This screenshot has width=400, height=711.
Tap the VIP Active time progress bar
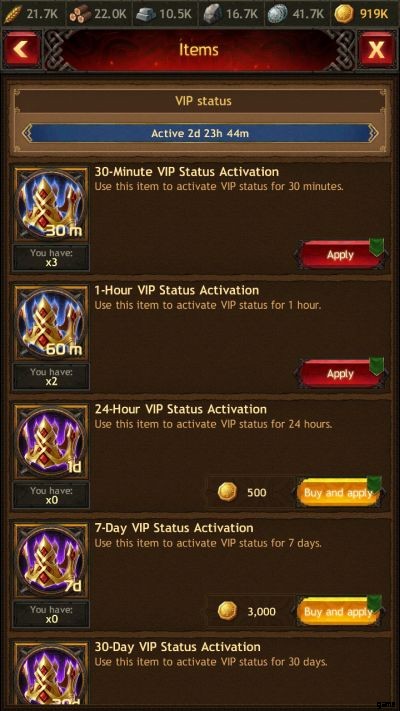(200, 134)
